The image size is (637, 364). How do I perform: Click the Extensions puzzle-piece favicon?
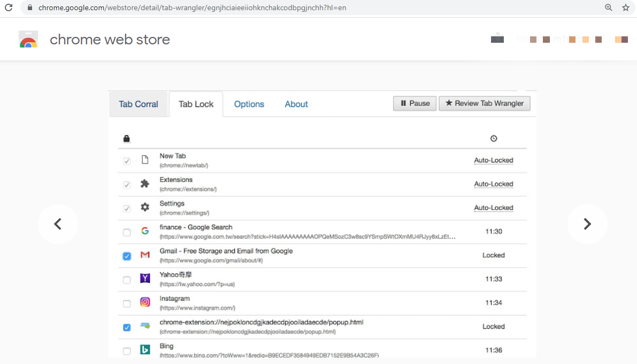(x=145, y=184)
